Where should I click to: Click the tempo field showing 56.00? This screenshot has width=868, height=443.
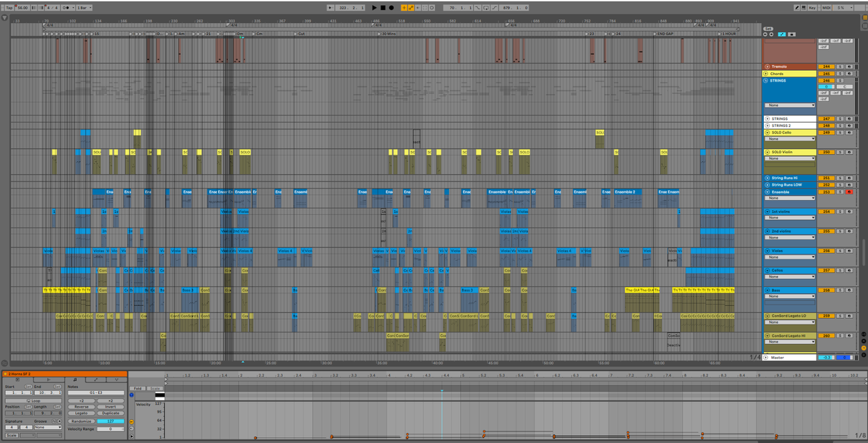[22, 7]
